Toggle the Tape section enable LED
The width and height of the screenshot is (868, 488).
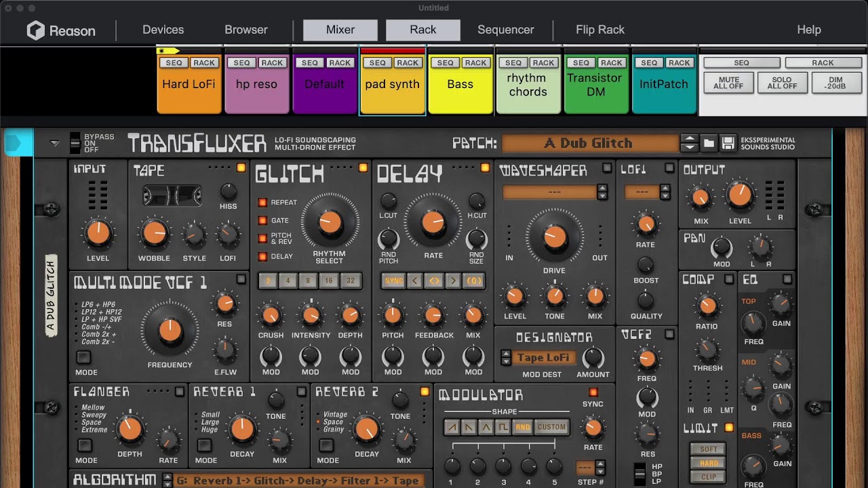(241, 167)
